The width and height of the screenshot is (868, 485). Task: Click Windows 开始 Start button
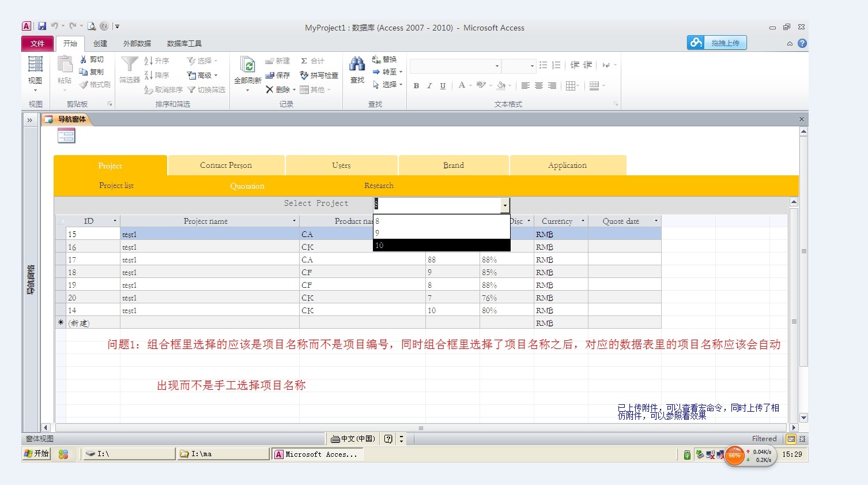(x=36, y=454)
